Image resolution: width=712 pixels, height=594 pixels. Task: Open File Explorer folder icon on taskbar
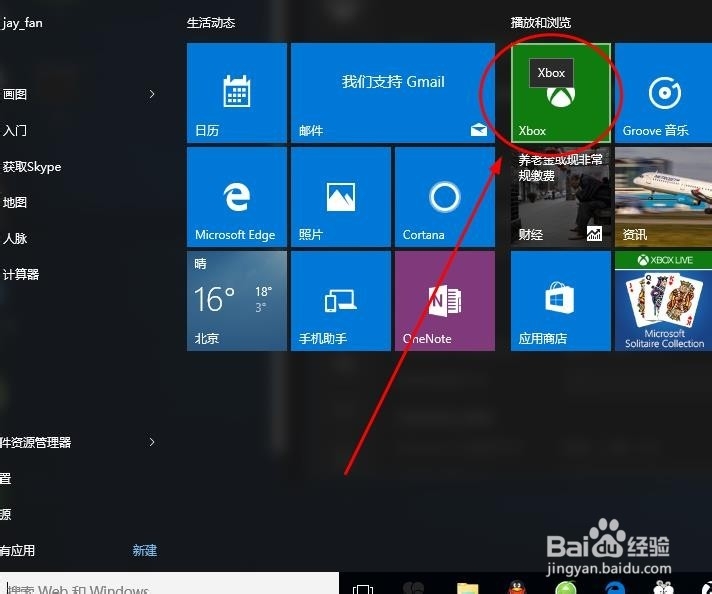[467, 588]
